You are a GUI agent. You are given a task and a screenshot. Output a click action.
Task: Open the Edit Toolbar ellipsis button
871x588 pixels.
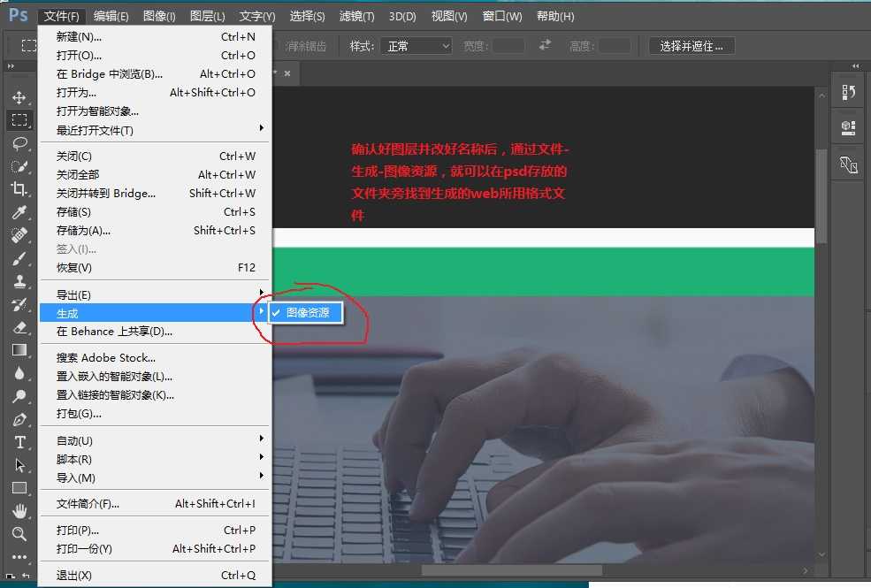19,556
